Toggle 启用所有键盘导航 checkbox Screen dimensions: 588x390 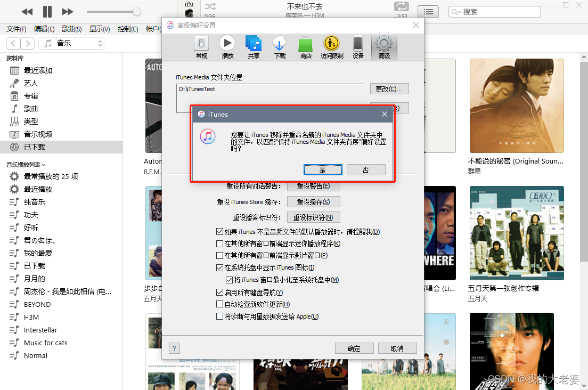click(x=220, y=292)
